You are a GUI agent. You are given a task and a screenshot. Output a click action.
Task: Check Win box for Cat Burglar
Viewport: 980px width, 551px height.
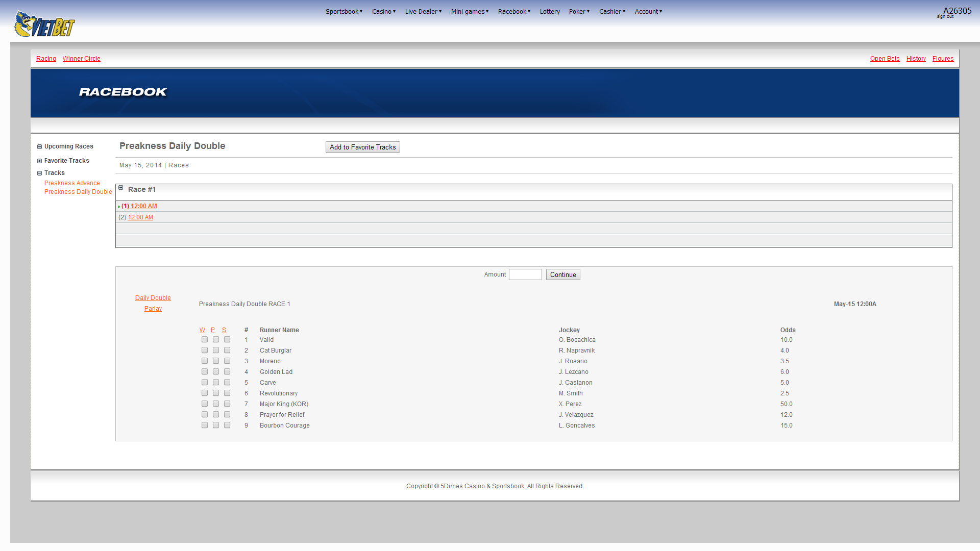[205, 350]
